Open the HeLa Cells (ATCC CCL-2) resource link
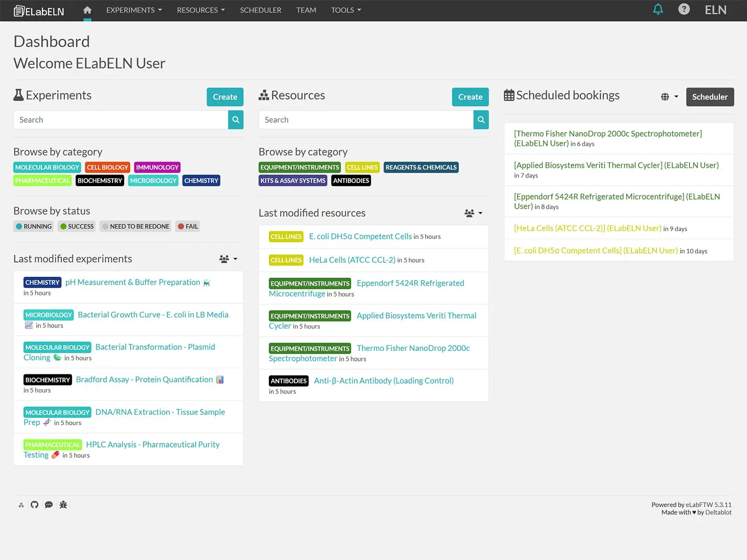This screenshot has height=560, width=747. (x=352, y=260)
